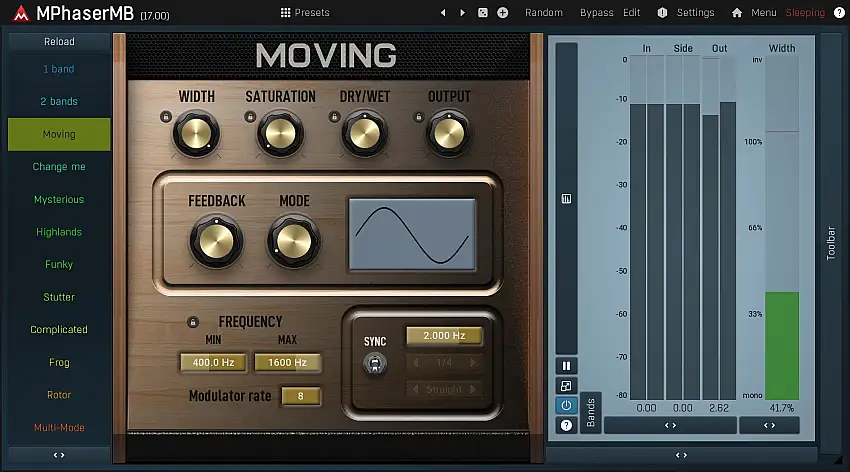Viewport: 850px width, 472px height.
Task: Expand arrows under In/Side/Out meters
Action: tap(671, 425)
